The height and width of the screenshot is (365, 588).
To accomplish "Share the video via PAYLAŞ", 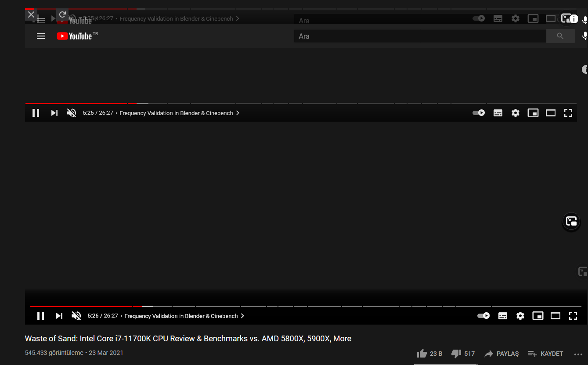I will pyautogui.click(x=501, y=354).
